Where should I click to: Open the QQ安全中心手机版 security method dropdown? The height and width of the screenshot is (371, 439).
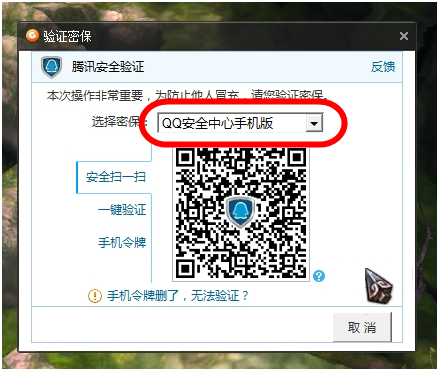pos(240,123)
